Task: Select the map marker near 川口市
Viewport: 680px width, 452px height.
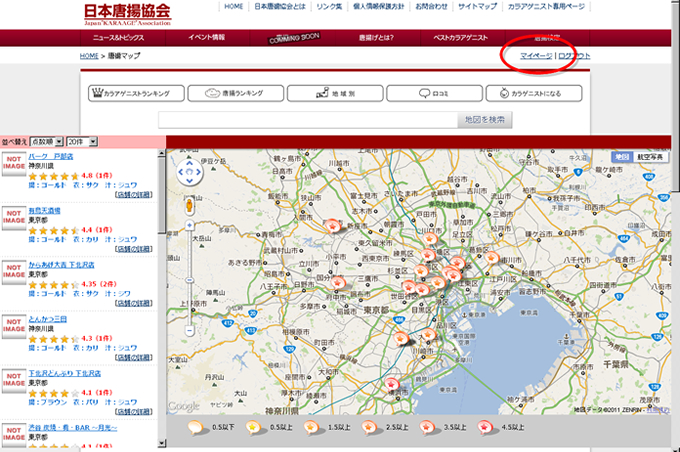Action: (x=429, y=239)
